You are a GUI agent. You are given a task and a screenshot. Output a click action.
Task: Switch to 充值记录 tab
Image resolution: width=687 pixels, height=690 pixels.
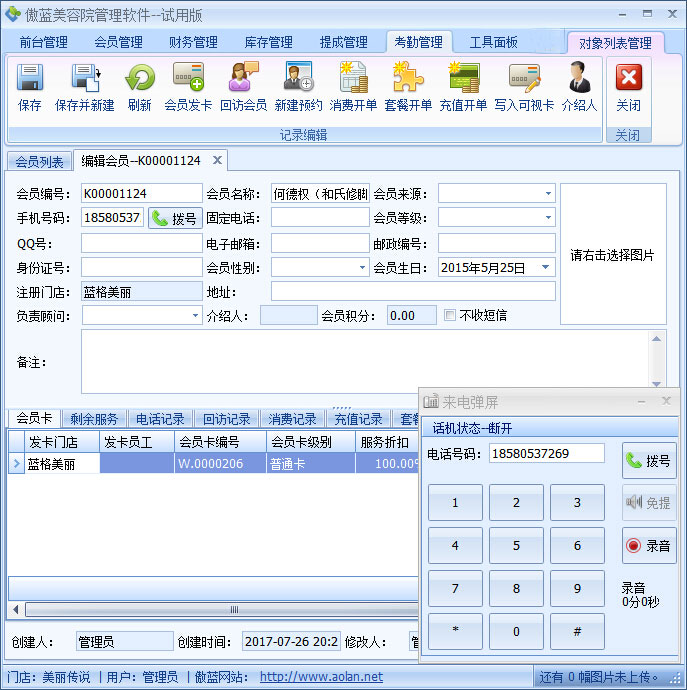[x=358, y=419]
